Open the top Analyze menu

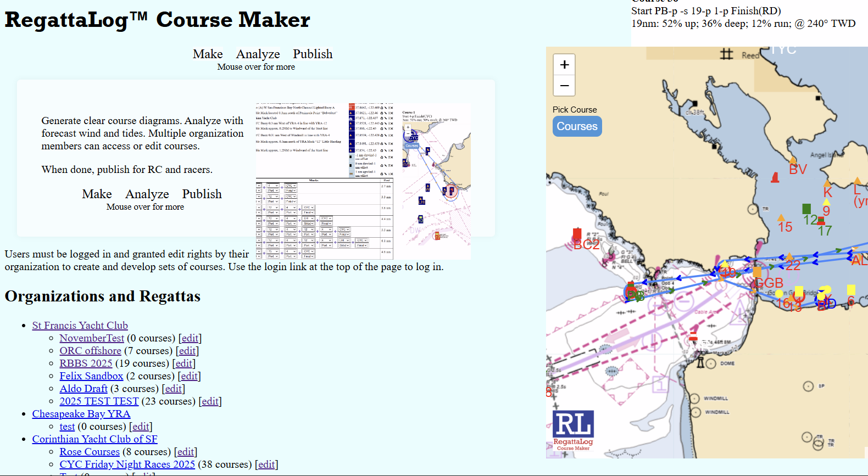[x=258, y=54]
